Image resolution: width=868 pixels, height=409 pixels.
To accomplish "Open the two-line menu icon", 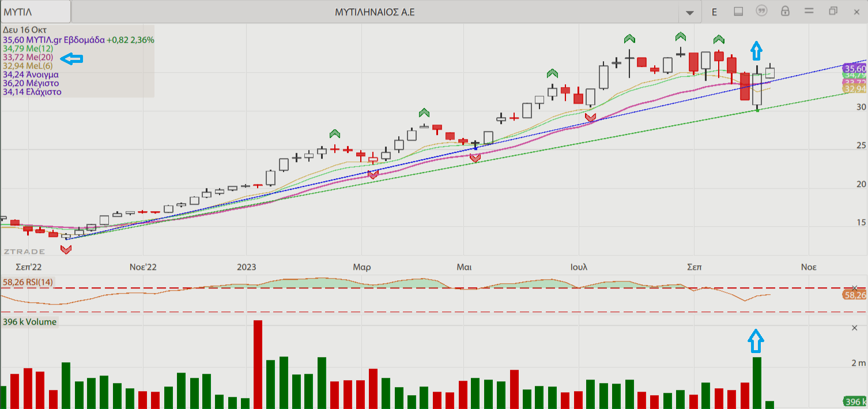I will (x=809, y=11).
